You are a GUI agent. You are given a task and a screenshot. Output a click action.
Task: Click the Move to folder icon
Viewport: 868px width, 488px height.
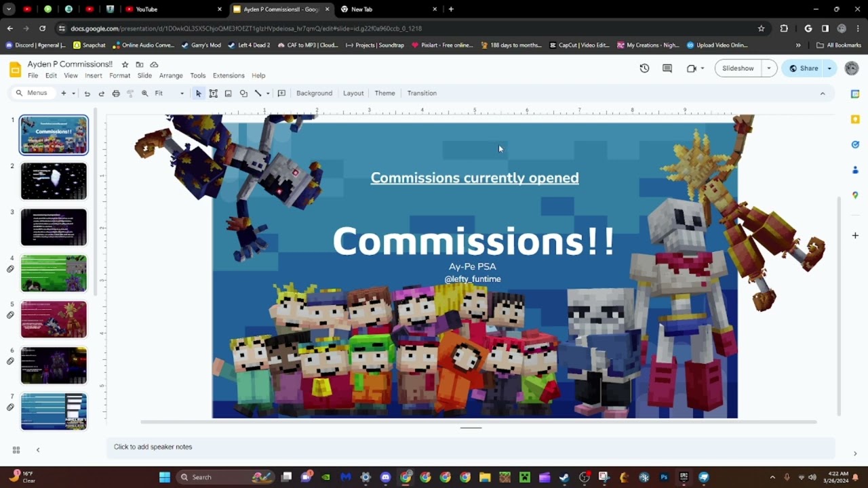(140, 64)
